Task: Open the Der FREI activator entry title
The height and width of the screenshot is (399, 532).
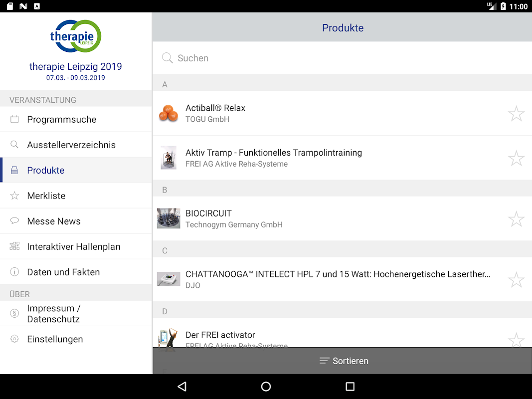Action: pos(220,335)
